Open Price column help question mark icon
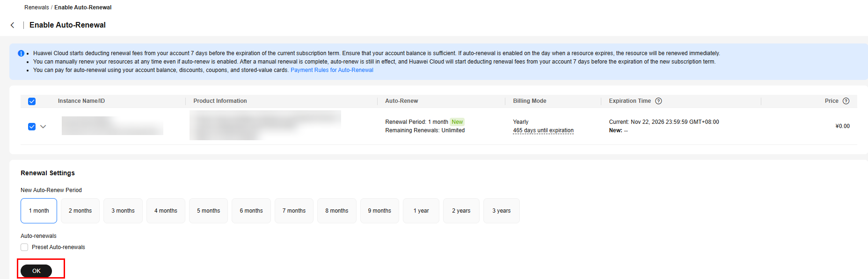Image resolution: width=868 pixels, height=279 pixels. [x=846, y=101]
